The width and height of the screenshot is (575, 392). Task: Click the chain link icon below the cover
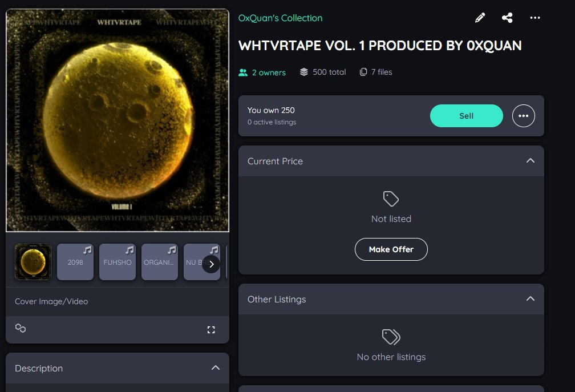[x=20, y=328]
